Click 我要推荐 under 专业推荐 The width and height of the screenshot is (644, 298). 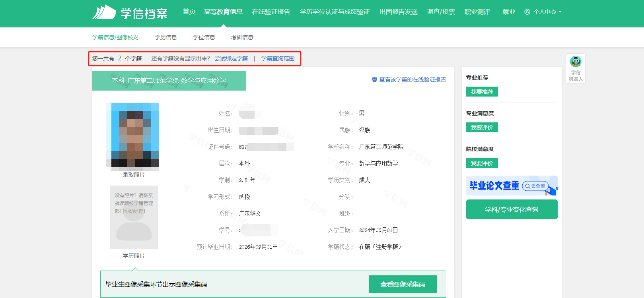[x=482, y=92]
